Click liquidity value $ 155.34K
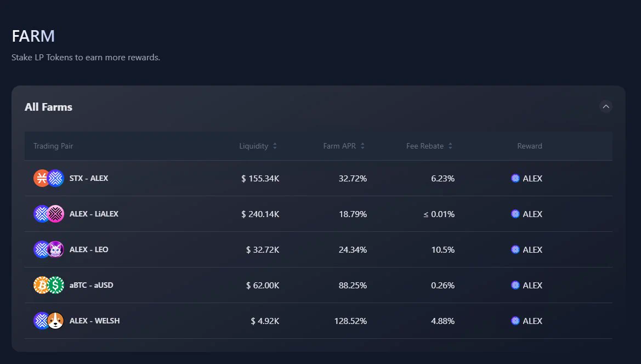Image resolution: width=641 pixels, height=364 pixels. tap(260, 179)
